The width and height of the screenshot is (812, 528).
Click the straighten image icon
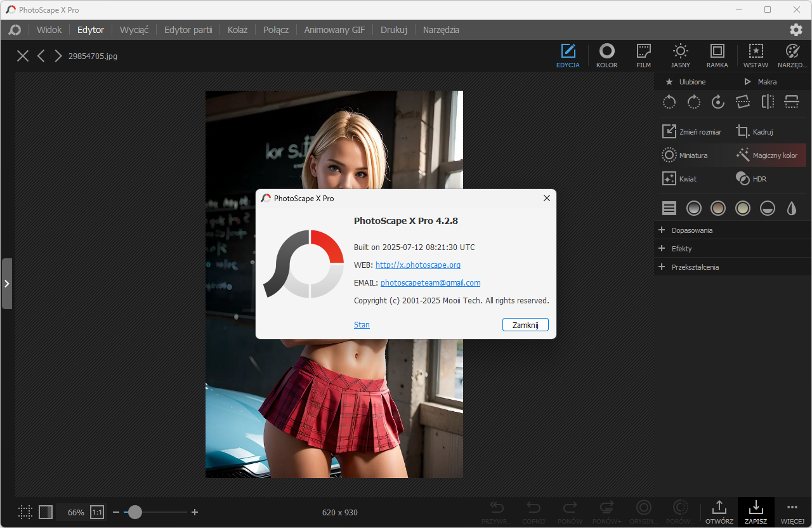(743, 102)
